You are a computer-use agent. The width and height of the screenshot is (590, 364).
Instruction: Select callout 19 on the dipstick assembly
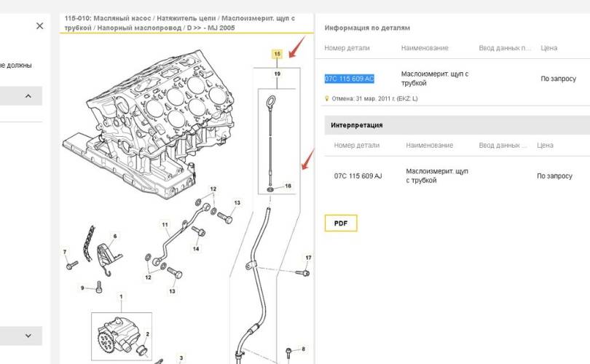point(277,74)
